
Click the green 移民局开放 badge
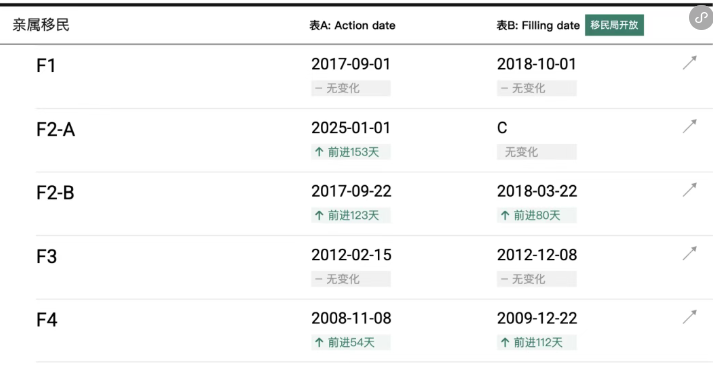pos(614,25)
